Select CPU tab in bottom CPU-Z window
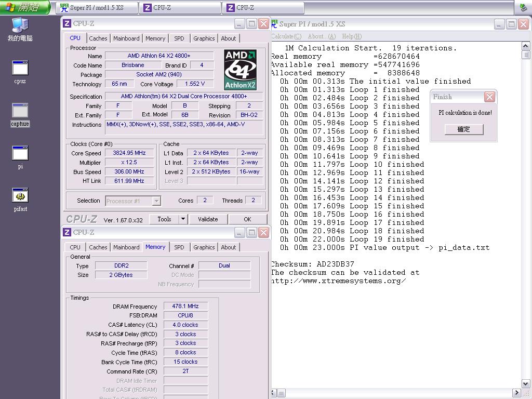Image resolution: width=532 pixels, height=399 pixels. tap(75, 247)
